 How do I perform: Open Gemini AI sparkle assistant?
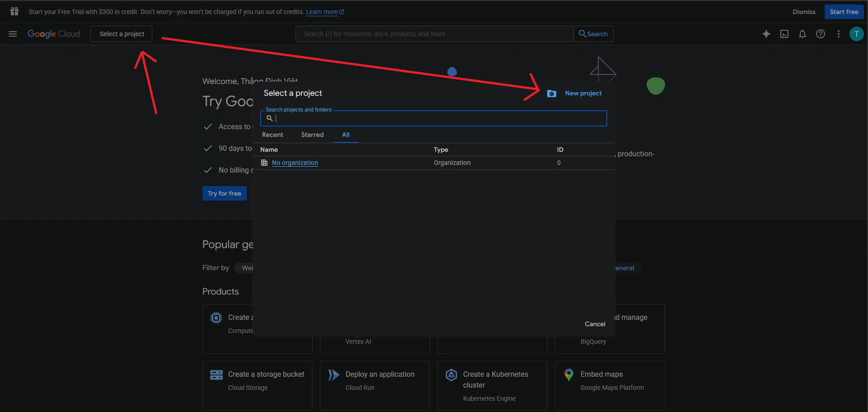766,34
